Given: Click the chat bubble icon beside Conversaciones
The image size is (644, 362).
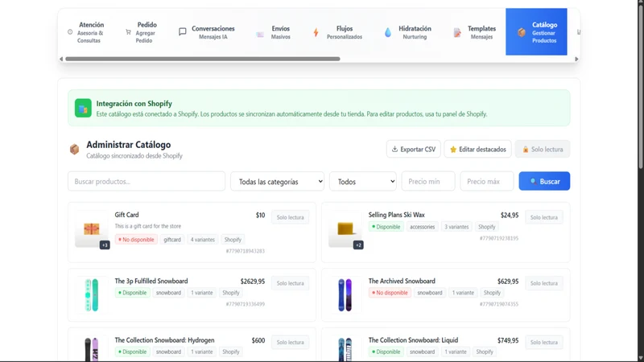Looking at the screenshot, I should pyautogui.click(x=183, y=32).
